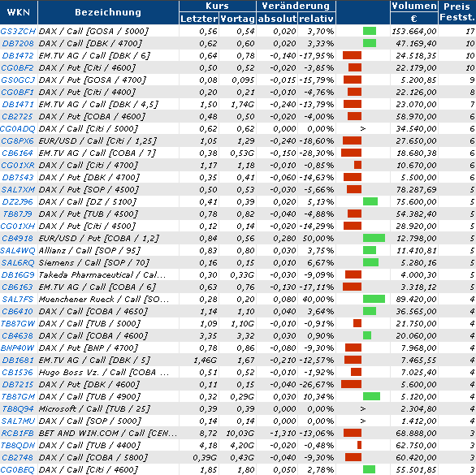Screen dimensions: 476x475
Task: Open WKN link DB7208
Action: click(x=18, y=43)
